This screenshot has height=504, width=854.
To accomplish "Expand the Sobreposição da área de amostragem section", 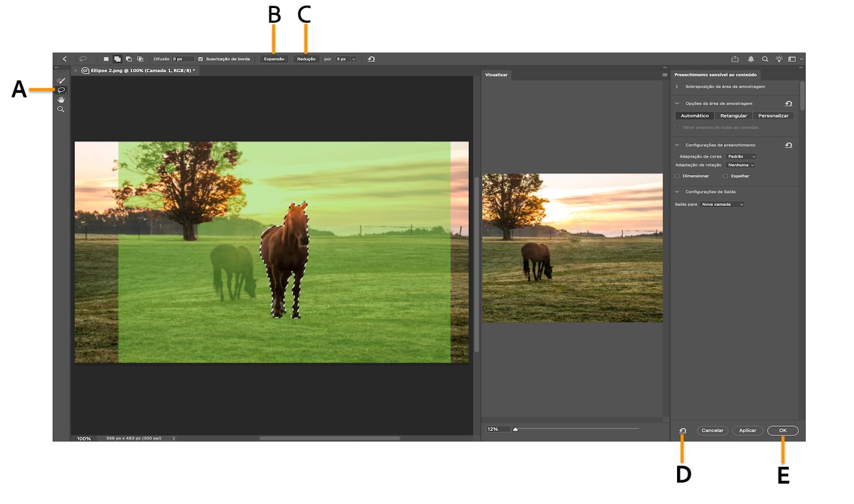I will 675,87.
